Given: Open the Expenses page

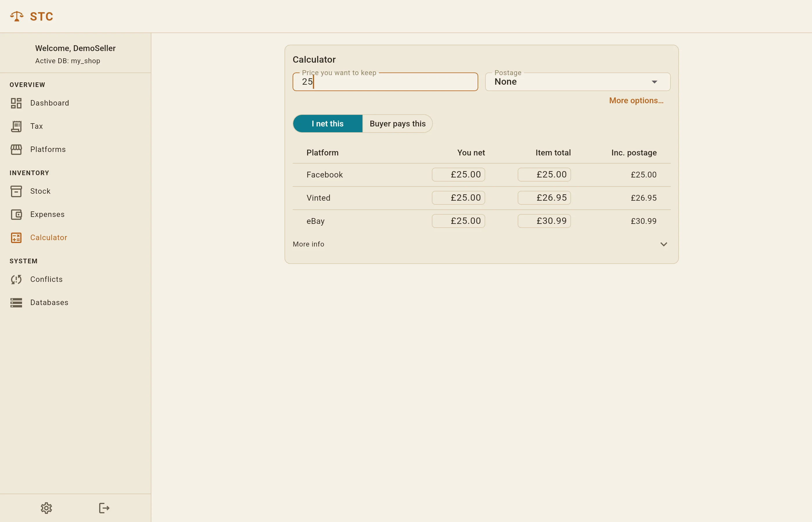Looking at the screenshot, I should [x=75, y=214].
